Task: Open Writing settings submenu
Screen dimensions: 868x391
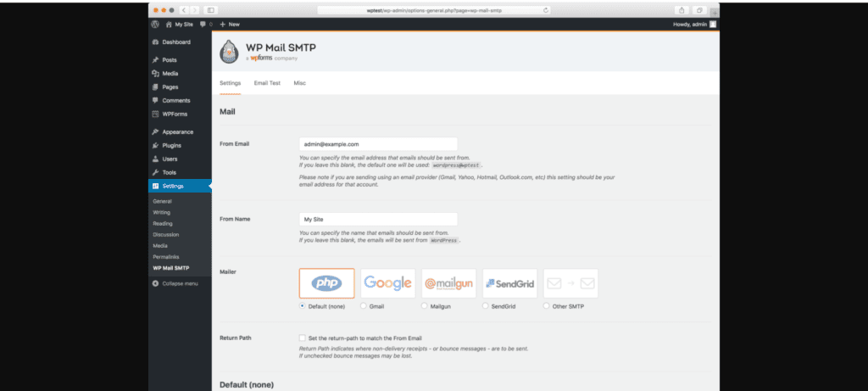Action: pyautogui.click(x=162, y=212)
